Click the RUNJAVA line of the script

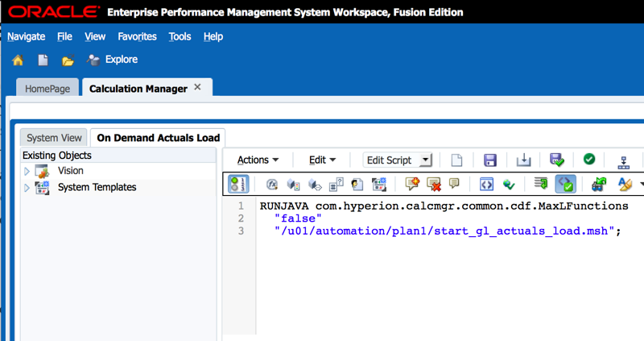[444, 206]
